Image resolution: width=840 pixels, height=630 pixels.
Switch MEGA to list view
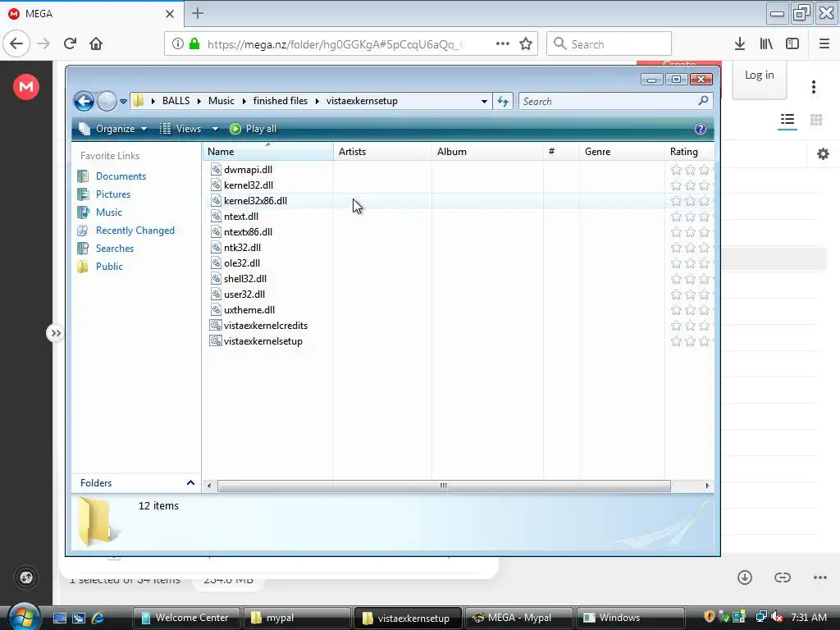[787, 120]
